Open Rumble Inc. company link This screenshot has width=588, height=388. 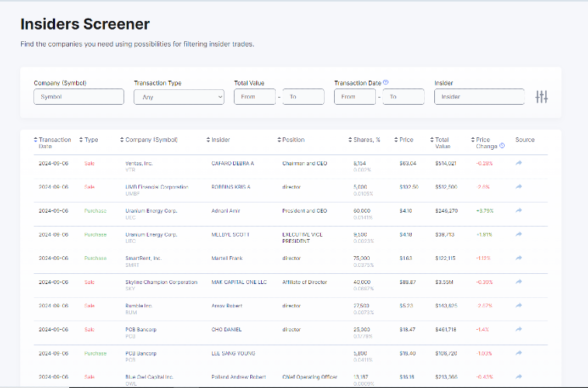click(139, 306)
